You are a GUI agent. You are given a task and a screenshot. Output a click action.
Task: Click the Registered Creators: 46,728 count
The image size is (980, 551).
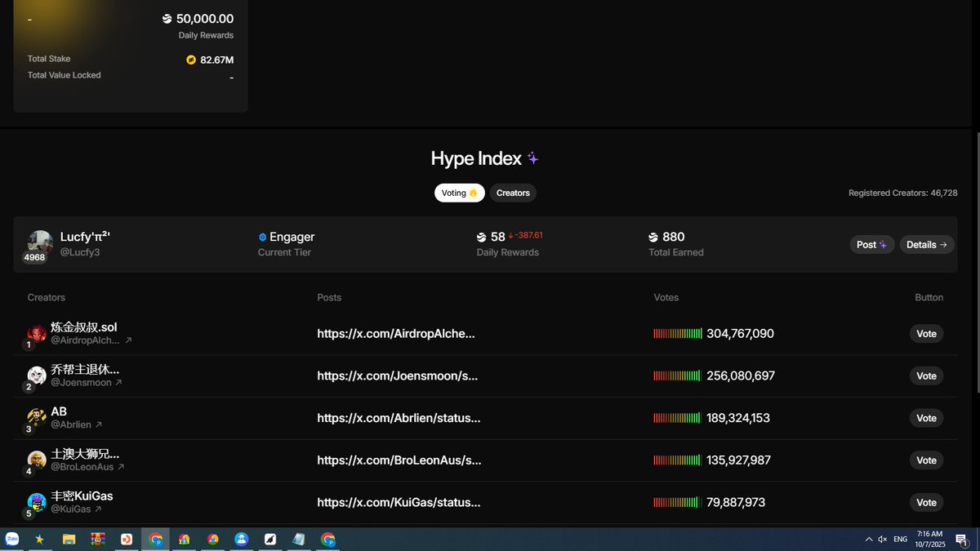[903, 193]
